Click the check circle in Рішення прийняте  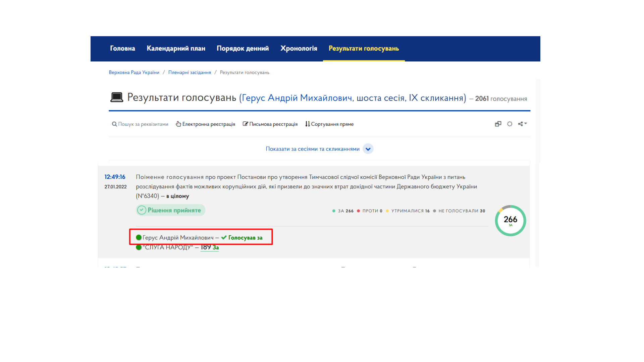(x=142, y=210)
